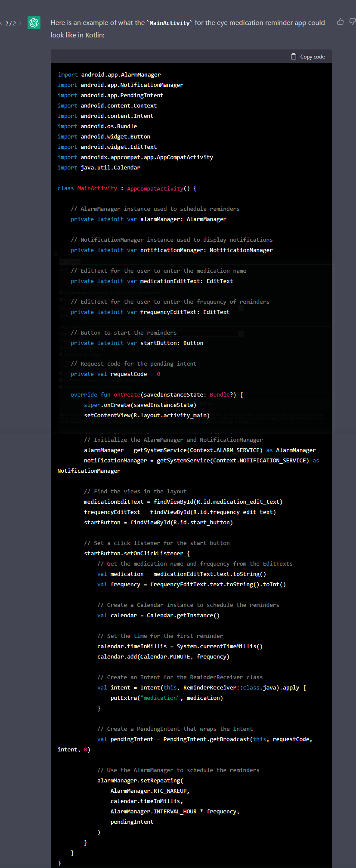Click the 'private val requestCode = 0' line

pyautogui.click(x=115, y=374)
